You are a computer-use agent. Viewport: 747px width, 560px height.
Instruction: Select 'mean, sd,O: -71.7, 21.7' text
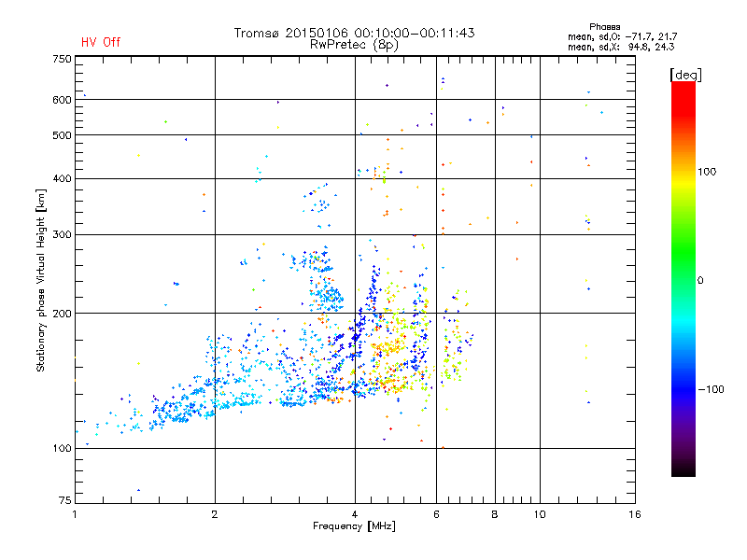pyautogui.click(x=622, y=36)
